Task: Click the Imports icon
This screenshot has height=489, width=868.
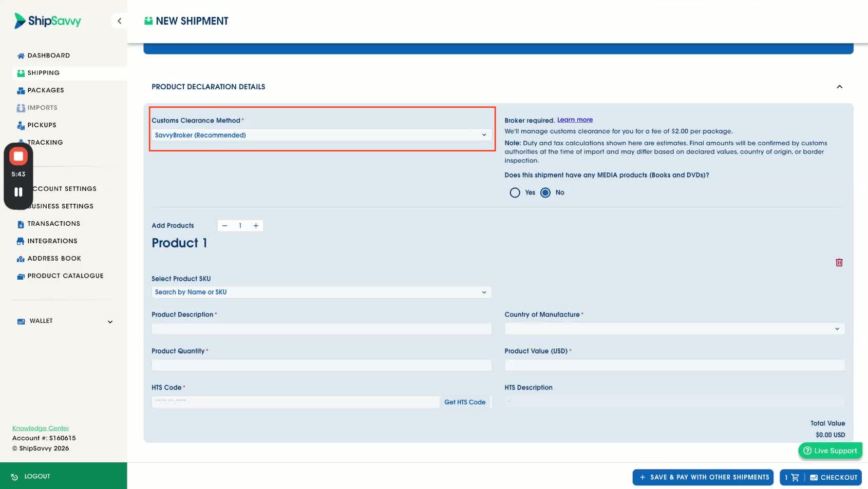Action: point(21,108)
